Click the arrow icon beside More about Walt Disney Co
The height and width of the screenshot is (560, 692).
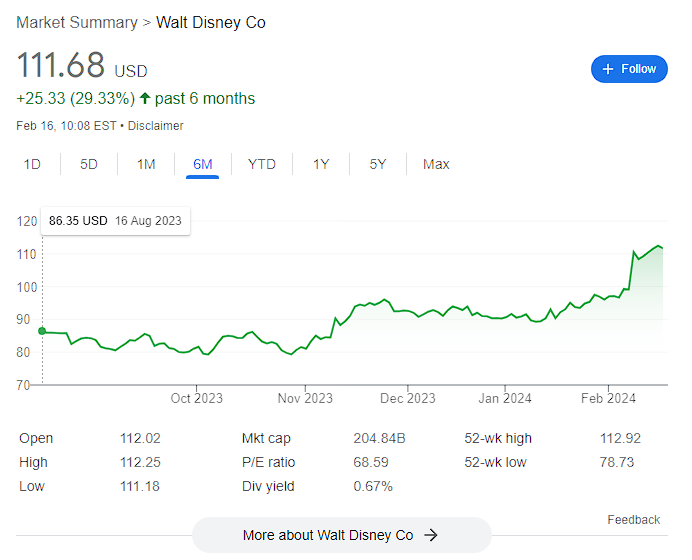[431, 535]
